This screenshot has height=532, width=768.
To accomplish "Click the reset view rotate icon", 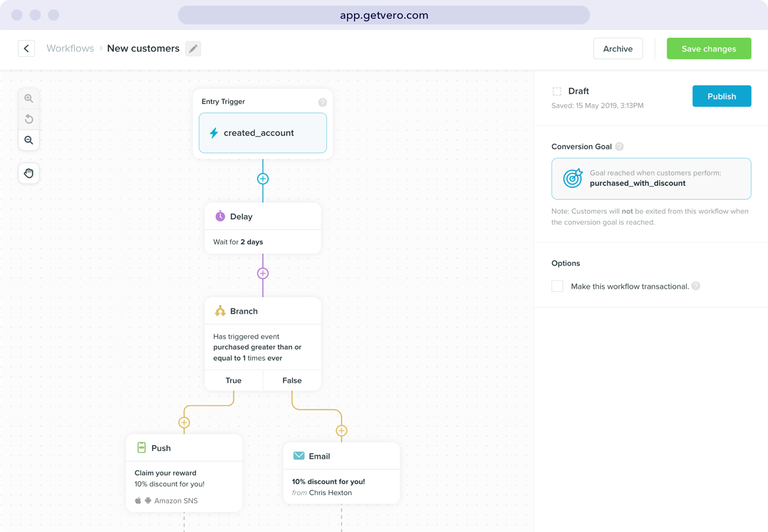I will click(29, 119).
